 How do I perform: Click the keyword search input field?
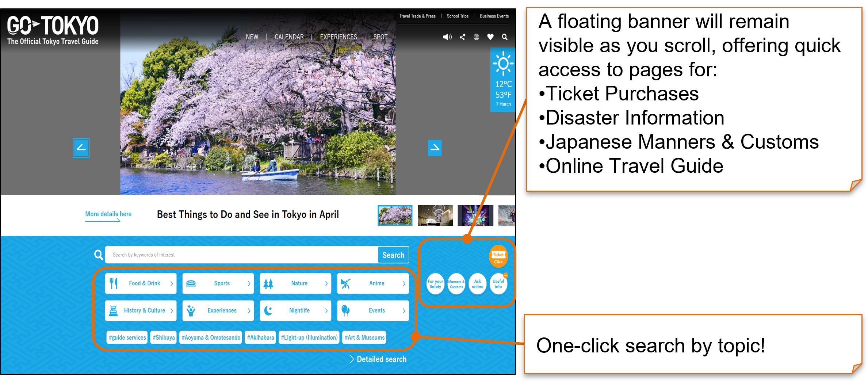pyautogui.click(x=241, y=255)
